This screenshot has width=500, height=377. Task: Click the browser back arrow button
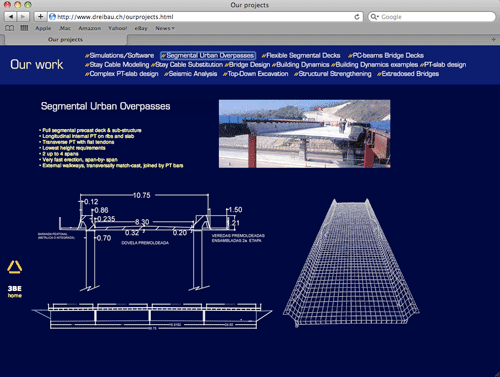[x=10, y=17]
